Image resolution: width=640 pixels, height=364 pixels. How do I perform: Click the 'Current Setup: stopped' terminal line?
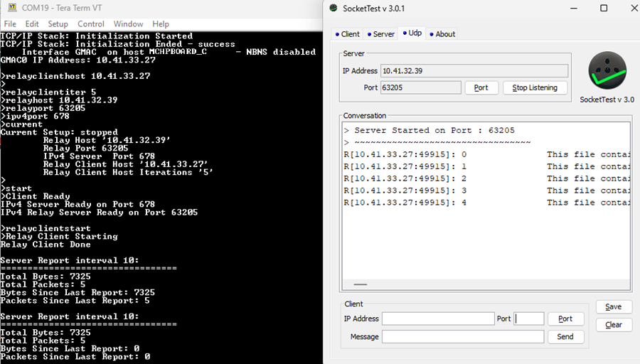(x=59, y=132)
